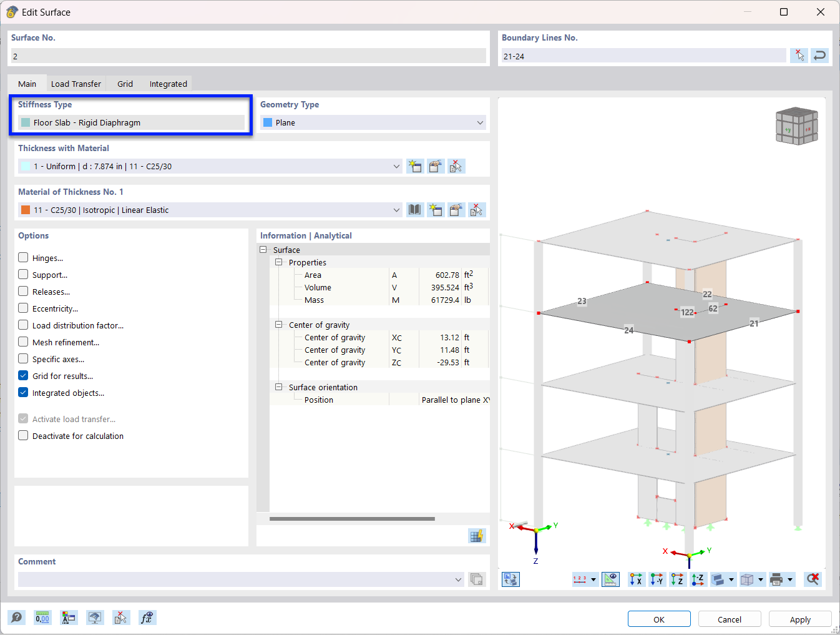This screenshot has height=635, width=840.
Task: Set view in Z direction
Action: point(677,579)
